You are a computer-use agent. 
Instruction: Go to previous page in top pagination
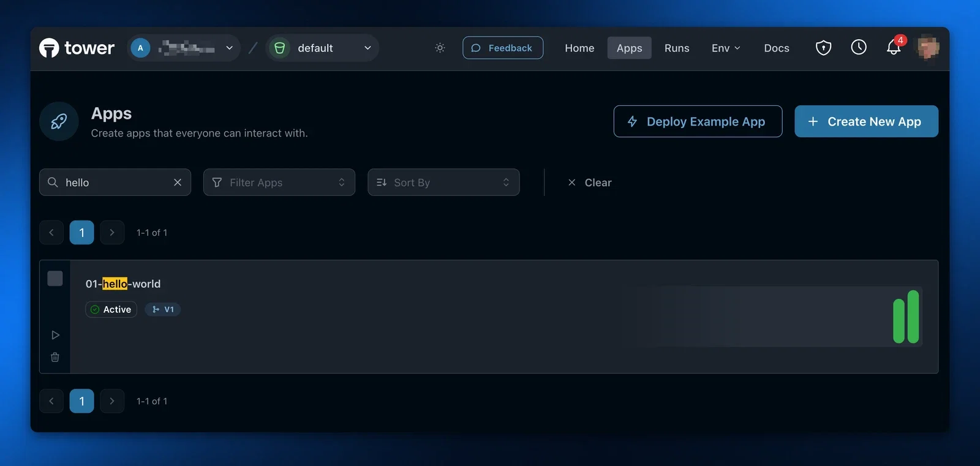[51, 233]
